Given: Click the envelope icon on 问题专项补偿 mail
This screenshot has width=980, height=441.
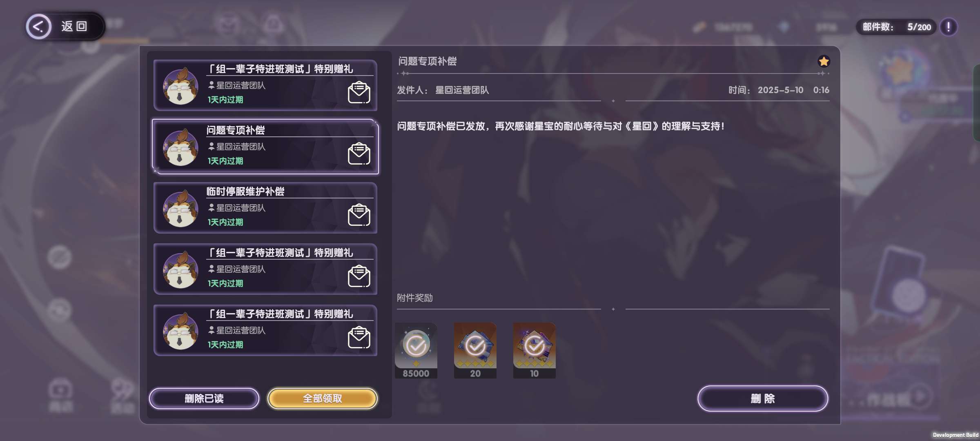Looking at the screenshot, I should coord(359,154).
